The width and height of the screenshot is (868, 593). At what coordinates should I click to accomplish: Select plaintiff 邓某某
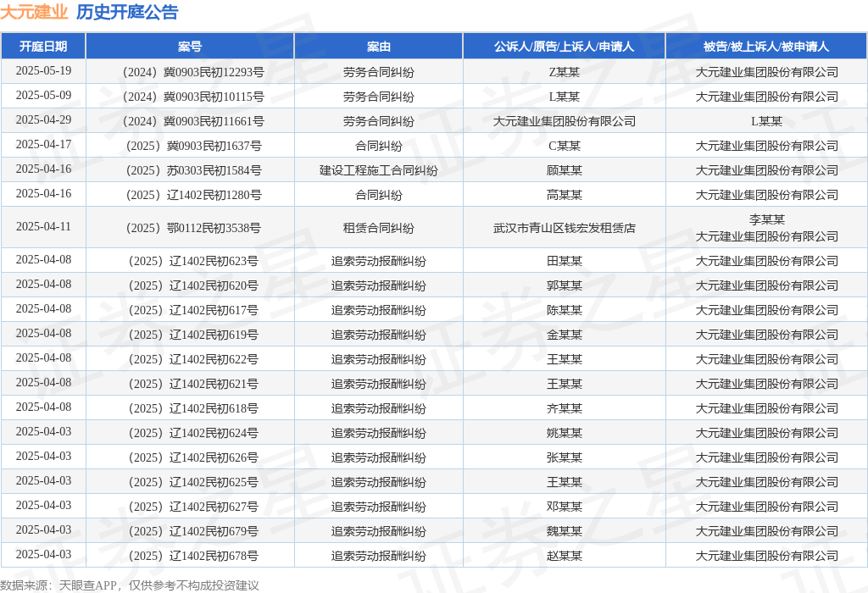564,507
